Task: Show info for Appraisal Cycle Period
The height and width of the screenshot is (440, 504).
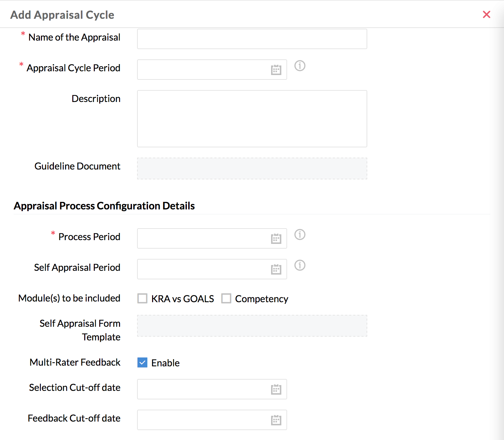Action: 300,65
